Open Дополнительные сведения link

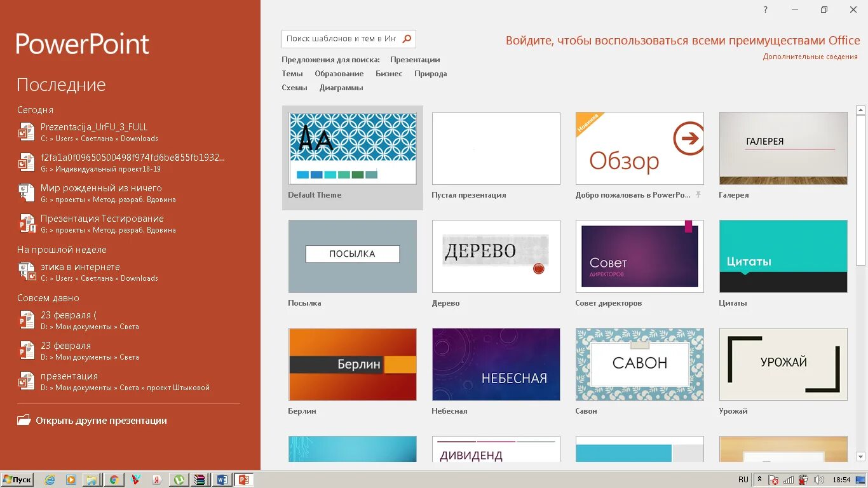click(x=810, y=57)
